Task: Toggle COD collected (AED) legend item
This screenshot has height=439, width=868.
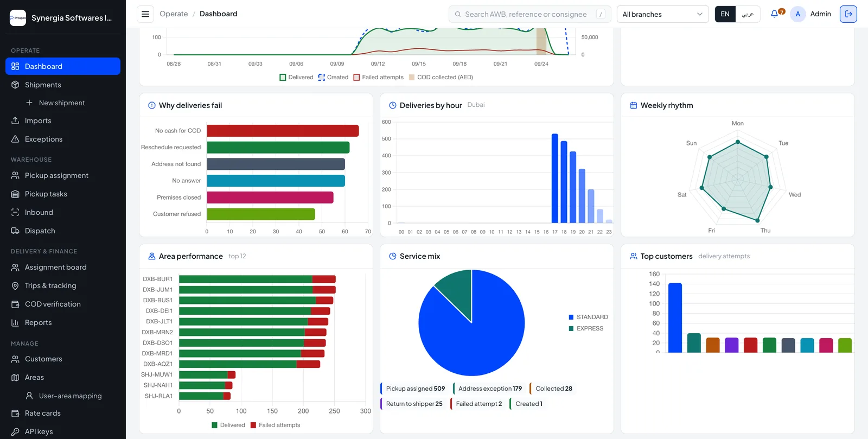Action: coord(441,77)
